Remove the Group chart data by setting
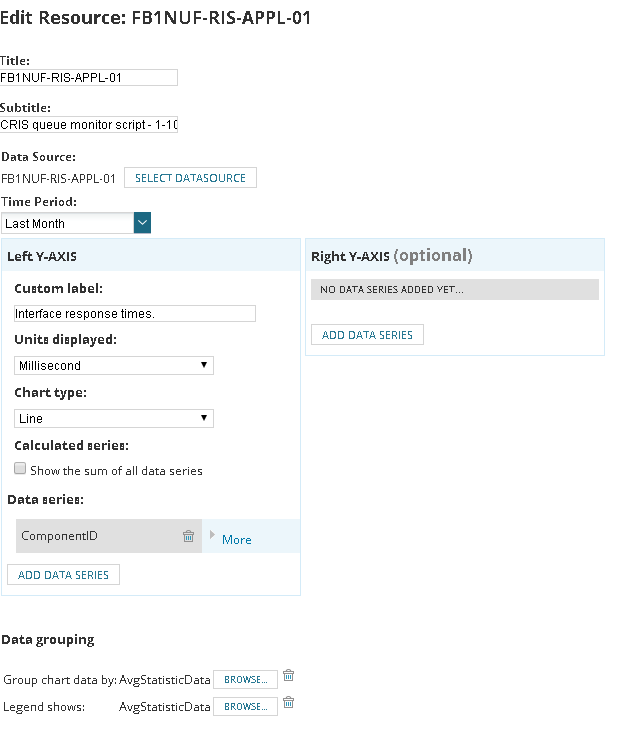634x740 pixels. coord(288,677)
